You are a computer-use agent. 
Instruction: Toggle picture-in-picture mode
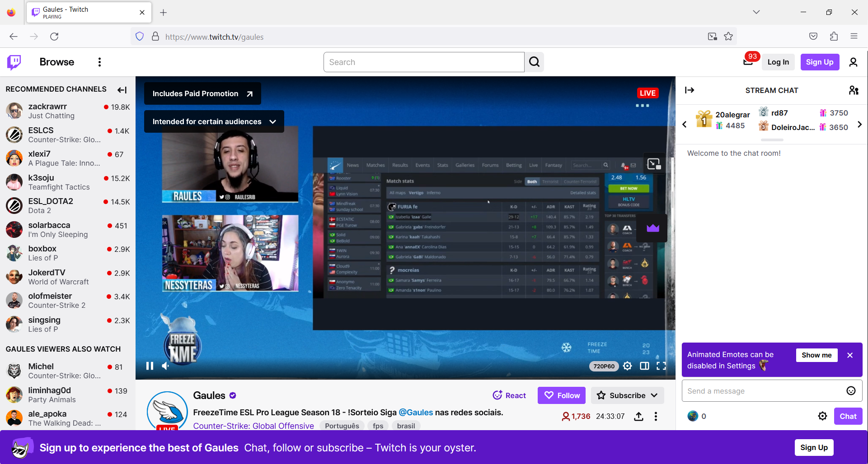pyautogui.click(x=654, y=163)
